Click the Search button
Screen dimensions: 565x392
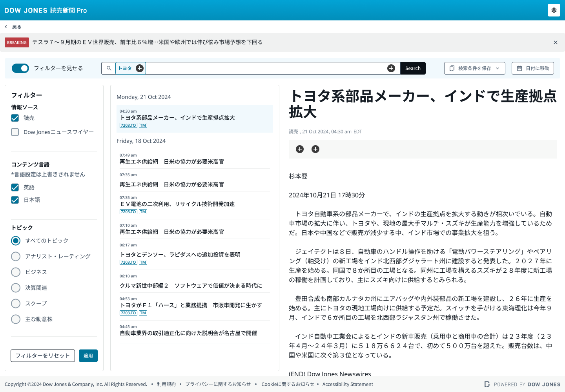point(413,68)
